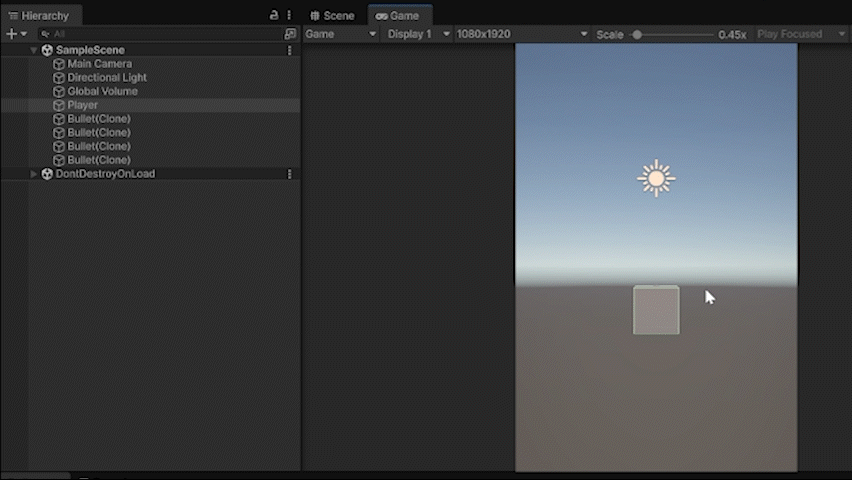Click the Player object cube icon
852x480 pixels.
(x=59, y=105)
